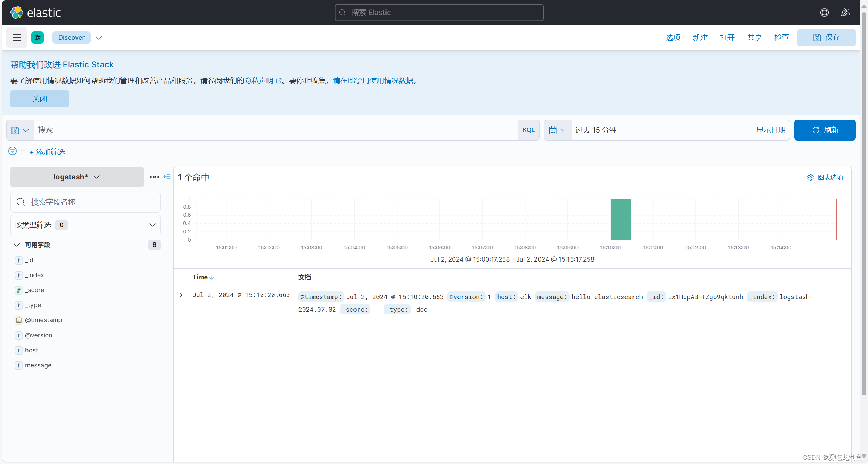The height and width of the screenshot is (464, 868).
Task: Open the Share menu
Action: (754, 38)
